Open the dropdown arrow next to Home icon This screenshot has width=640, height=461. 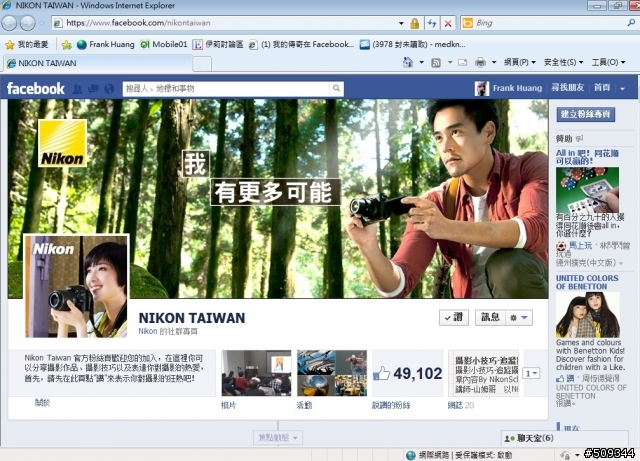421,62
